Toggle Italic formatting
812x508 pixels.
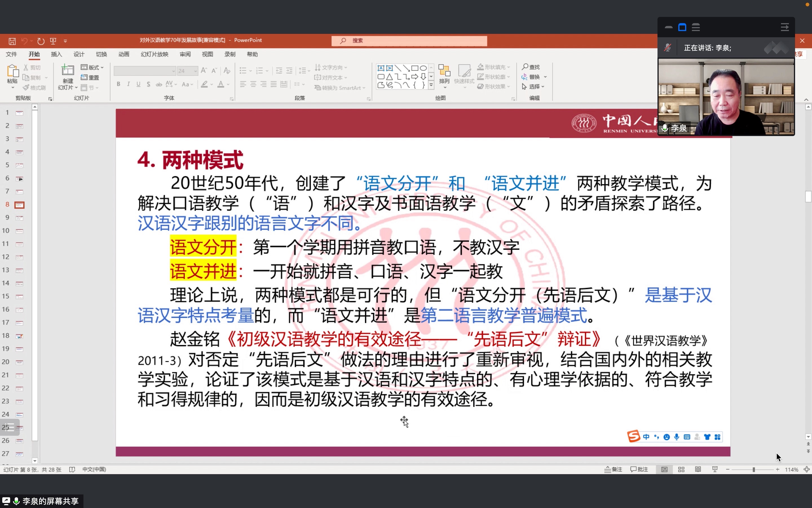(128, 84)
